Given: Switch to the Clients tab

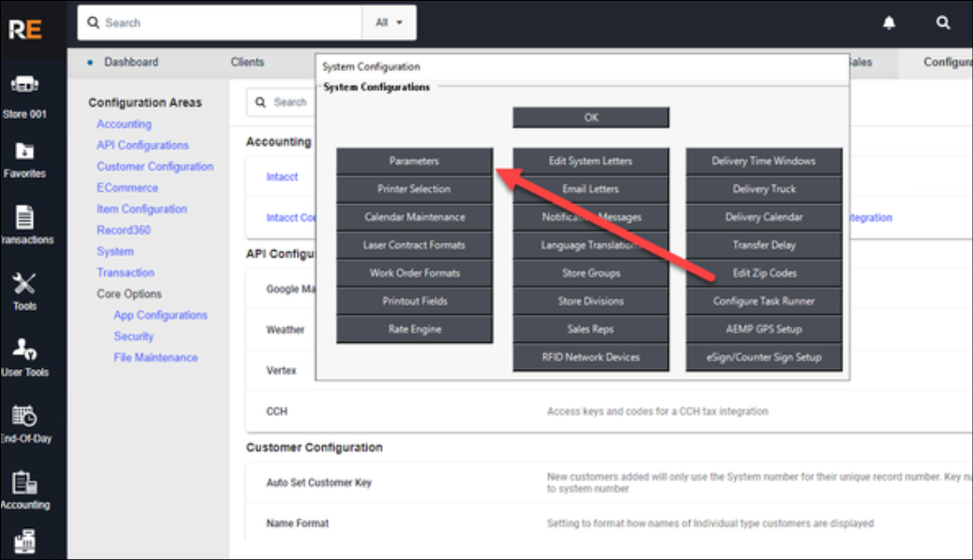Looking at the screenshot, I should click(x=247, y=62).
